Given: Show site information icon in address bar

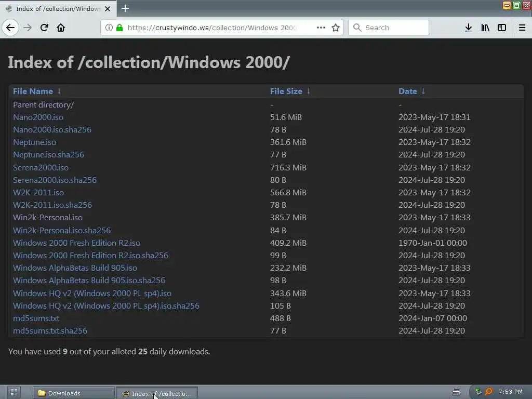Looking at the screenshot, I should [109, 28].
